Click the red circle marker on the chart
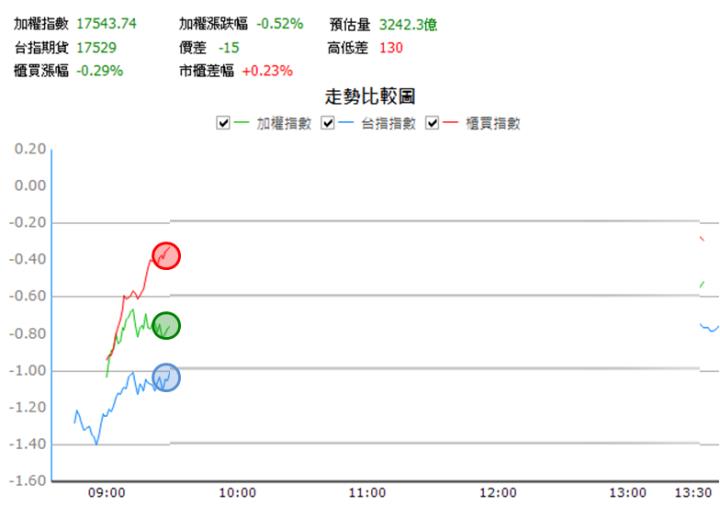 click(166, 256)
